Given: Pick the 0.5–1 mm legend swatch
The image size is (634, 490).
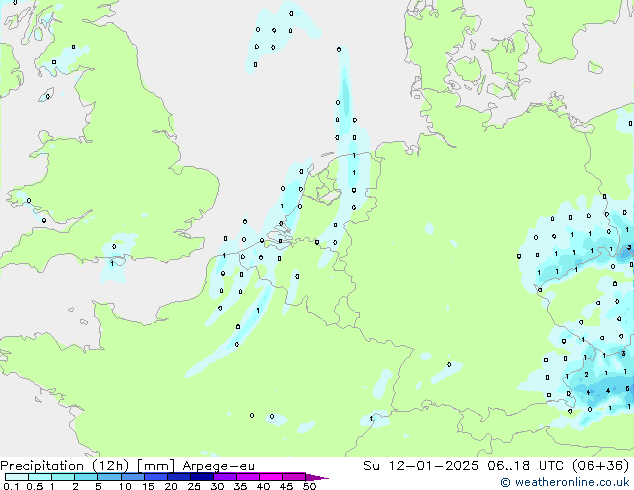Looking at the screenshot, I should pyautogui.click(x=40, y=477).
